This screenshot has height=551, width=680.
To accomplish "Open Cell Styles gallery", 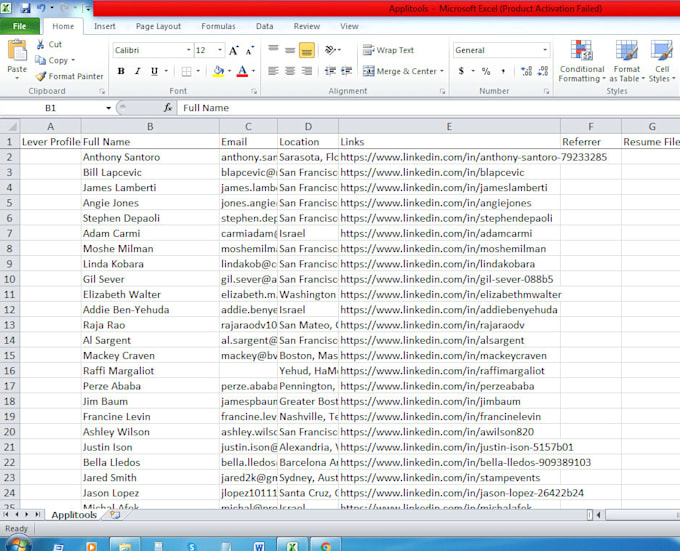I will coord(662,62).
